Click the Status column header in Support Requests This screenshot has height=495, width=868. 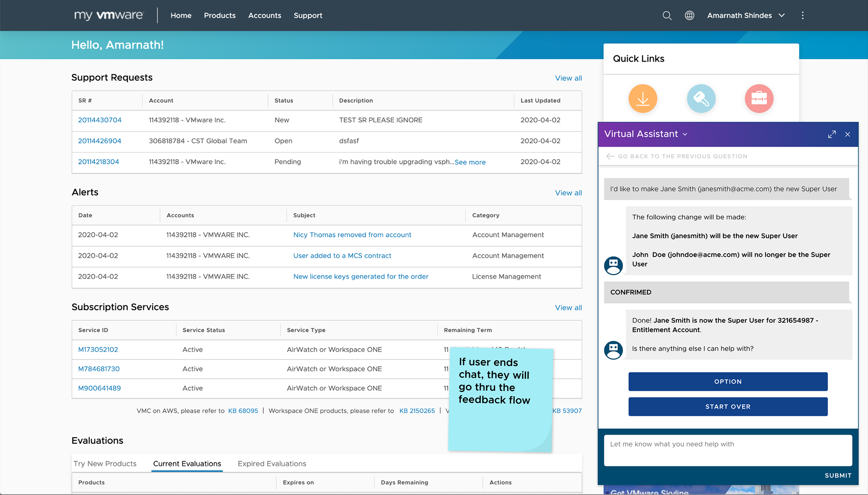[x=284, y=100]
